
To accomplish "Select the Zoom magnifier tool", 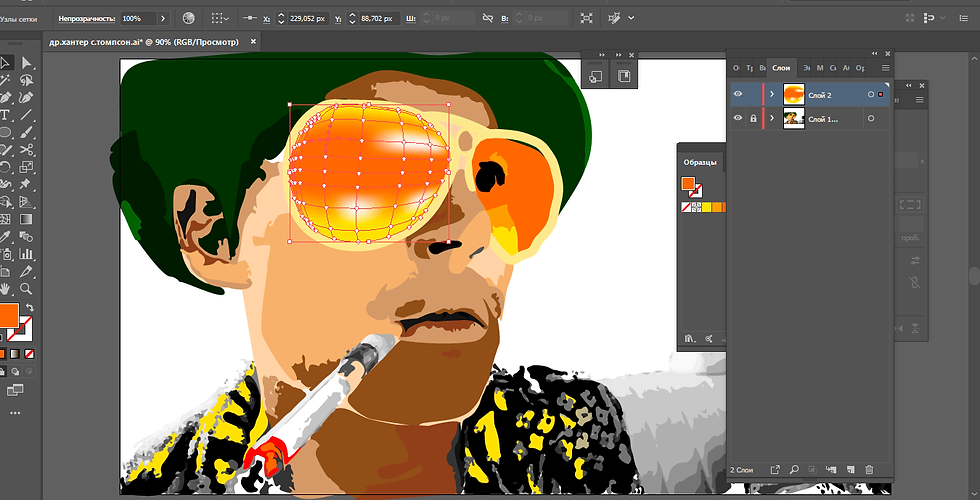I will [26, 289].
